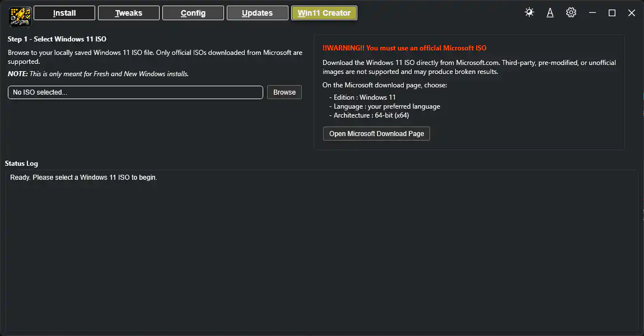
Task: Click the 'No ISO selected...' path field
Action: point(135,92)
